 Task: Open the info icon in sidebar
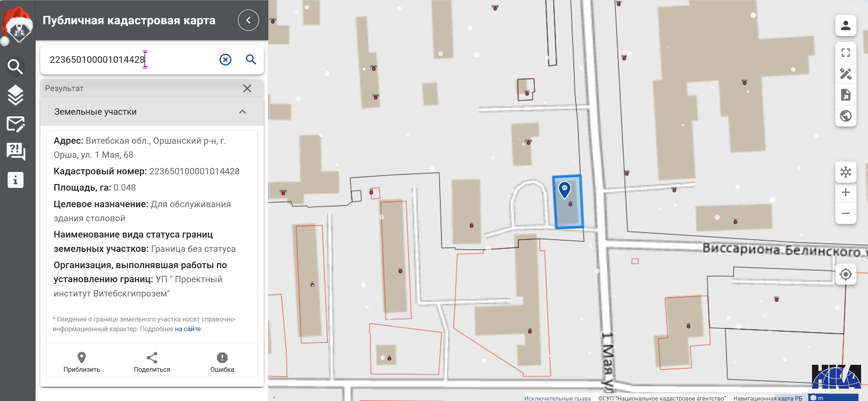15,180
